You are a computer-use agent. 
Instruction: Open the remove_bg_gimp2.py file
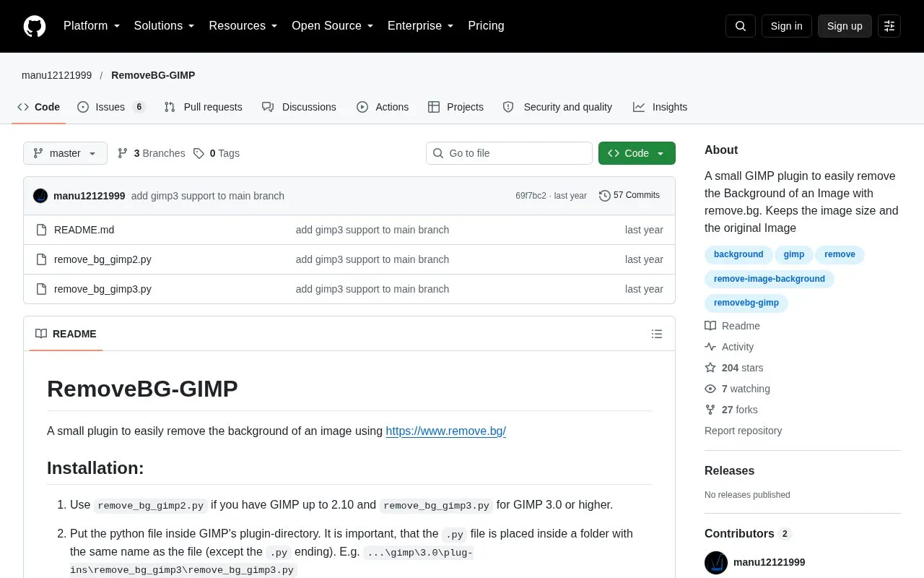(103, 259)
